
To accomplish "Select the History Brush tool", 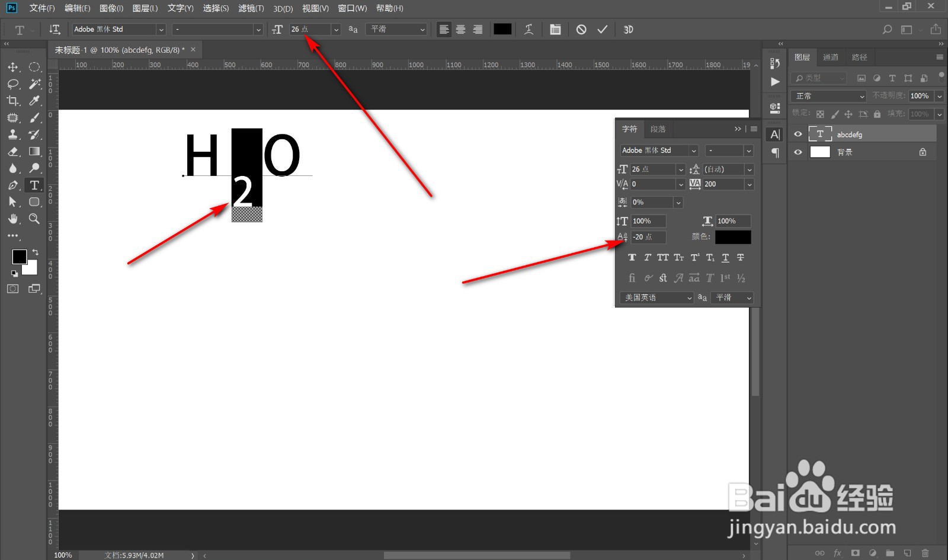I will coord(34,135).
